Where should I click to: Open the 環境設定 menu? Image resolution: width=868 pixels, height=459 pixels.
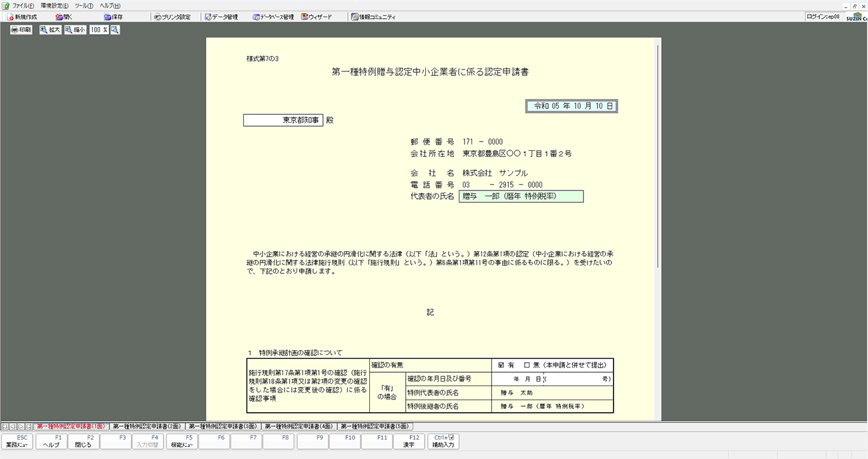pyautogui.click(x=54, y=5)
